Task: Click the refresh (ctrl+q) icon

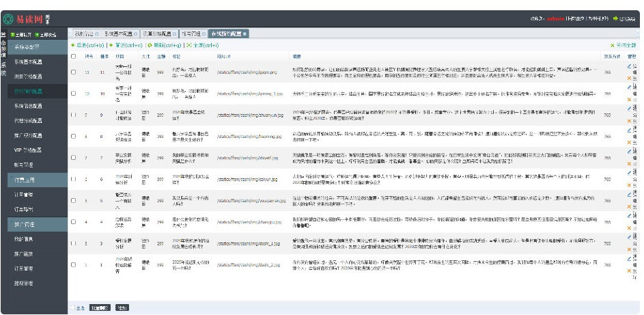Action: [x=150, y=45]
